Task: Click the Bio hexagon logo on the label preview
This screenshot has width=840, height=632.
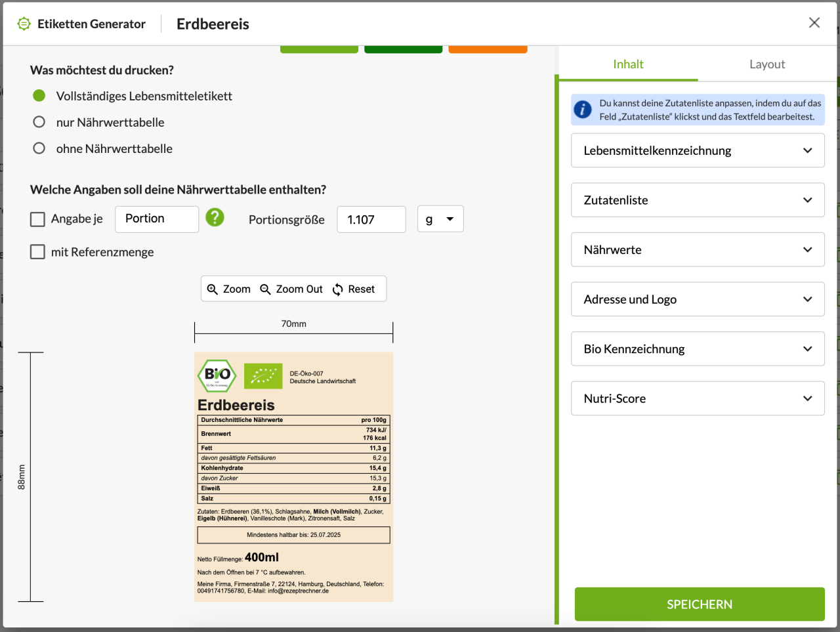Action: pos(217,375)
